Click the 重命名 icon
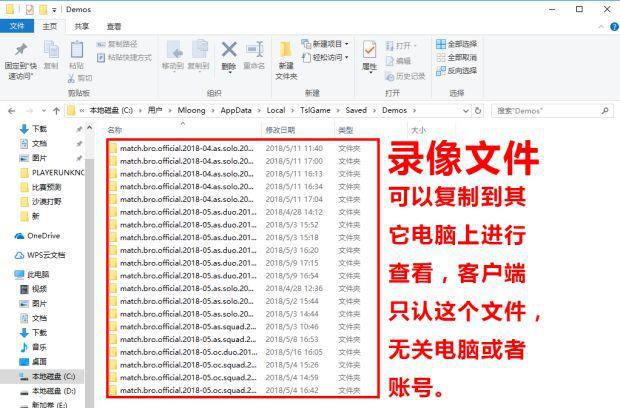This screenshot has height=408, width=620. [x=254, y=55]
